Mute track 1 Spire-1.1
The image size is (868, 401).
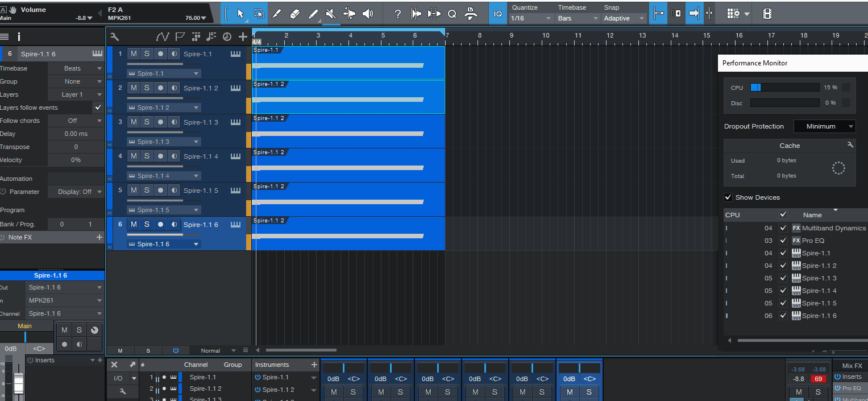click(134, 54)
